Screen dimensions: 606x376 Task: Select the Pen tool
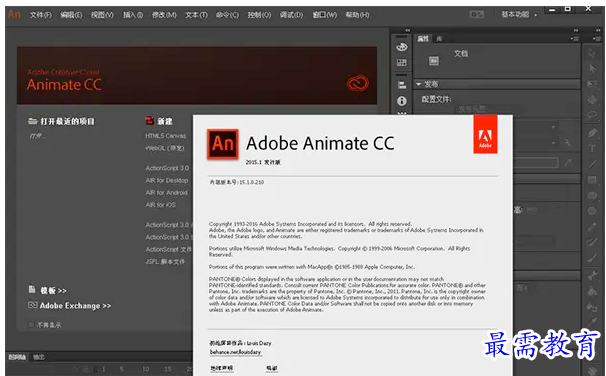point(592,133)
